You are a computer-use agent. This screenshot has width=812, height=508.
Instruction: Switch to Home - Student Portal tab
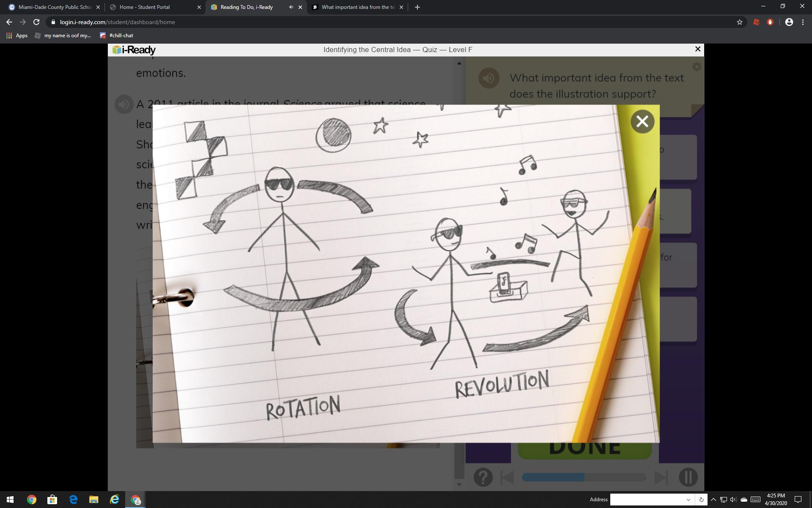(145, 7)
